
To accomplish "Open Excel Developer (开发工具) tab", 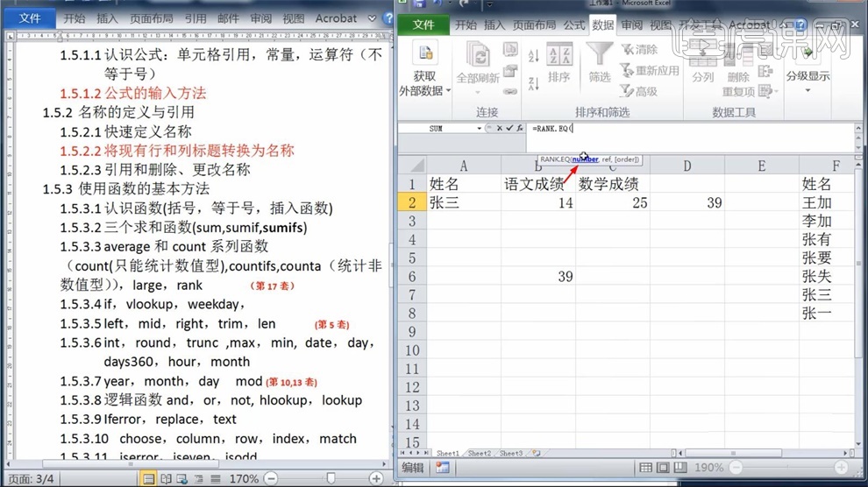I will pos(701,25).
